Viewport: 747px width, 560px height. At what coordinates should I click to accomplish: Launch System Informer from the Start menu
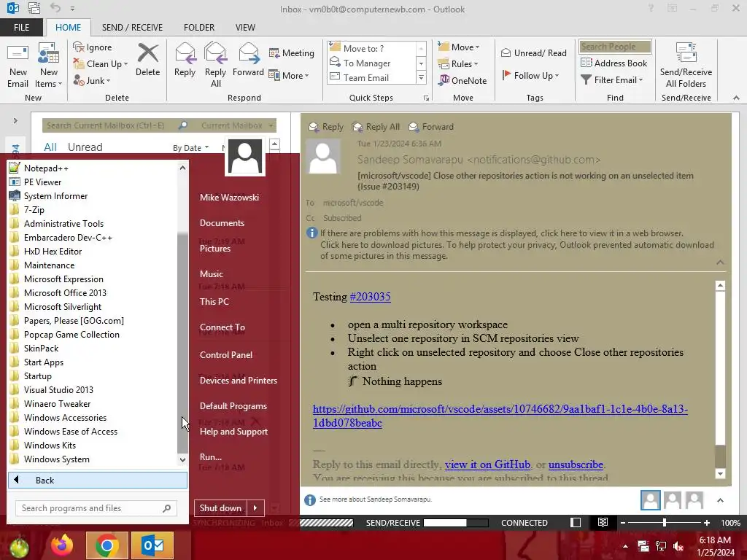pos(55,195)
